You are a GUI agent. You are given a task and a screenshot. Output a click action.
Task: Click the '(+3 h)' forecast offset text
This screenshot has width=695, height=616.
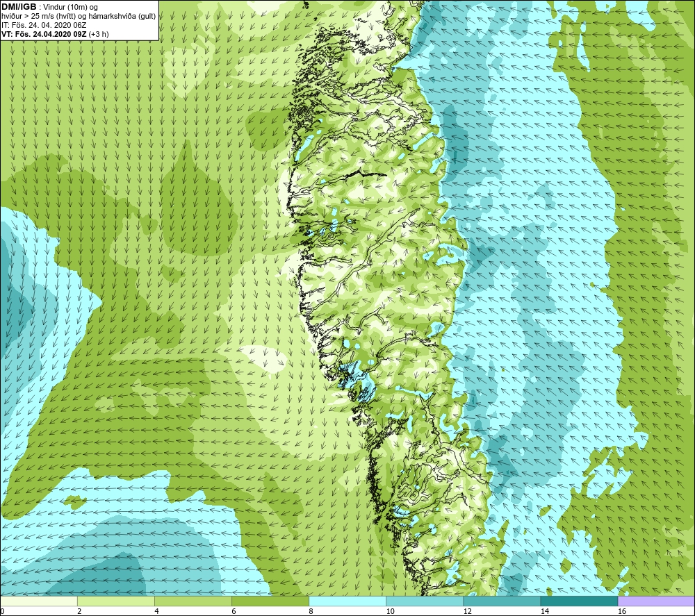click(x=99, y=34)
